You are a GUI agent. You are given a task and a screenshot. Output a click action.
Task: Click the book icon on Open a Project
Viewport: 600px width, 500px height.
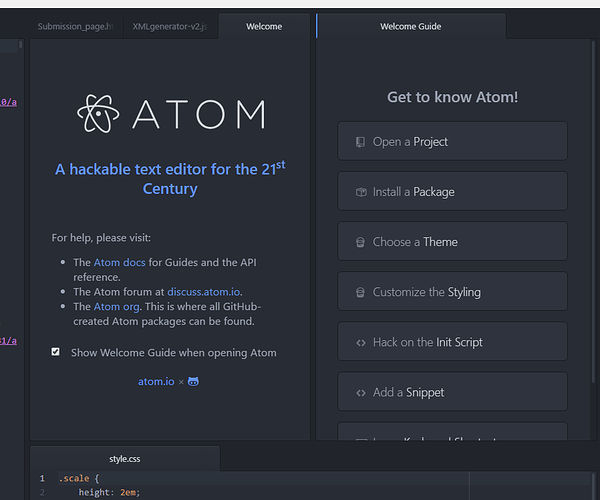coord(360,142)
